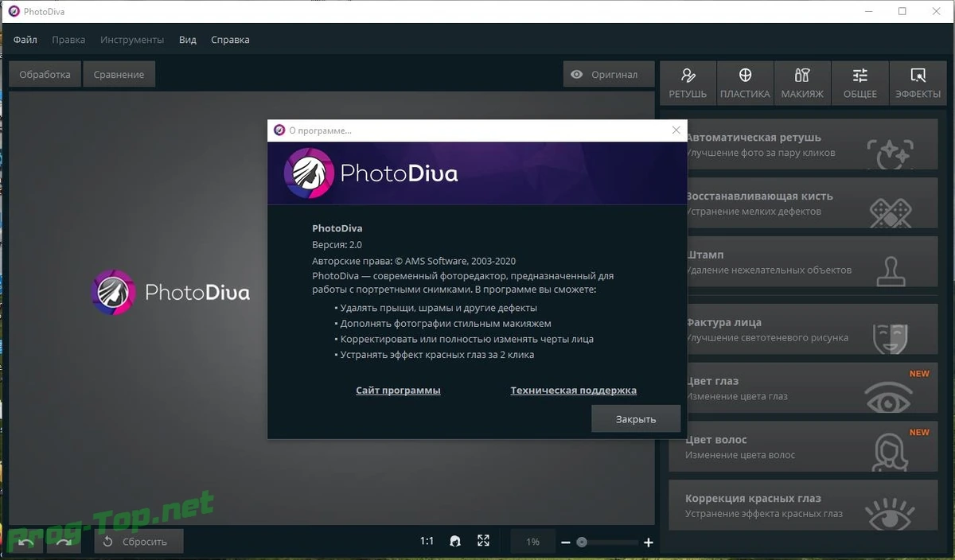This screenshot has height=560, width=955.
Task: Click the redo arrow icon
Action: click(x=64, y=542)
